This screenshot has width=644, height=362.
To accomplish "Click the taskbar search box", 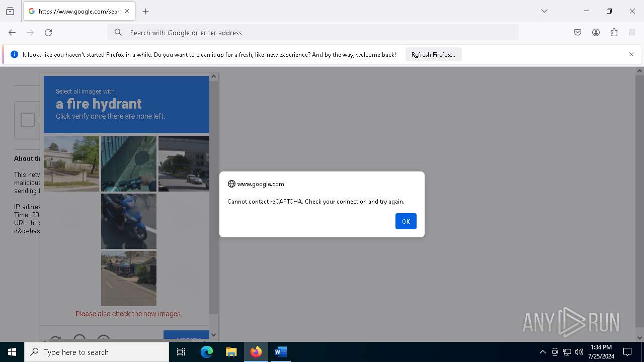I will click(x=97, y=352).
